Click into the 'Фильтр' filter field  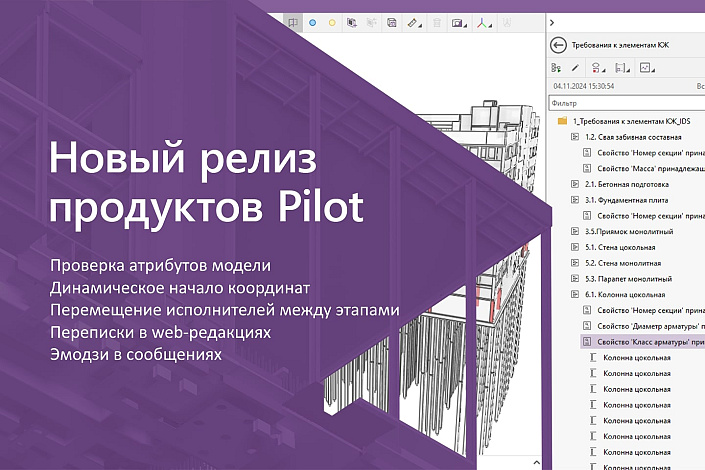pos(625,103)
